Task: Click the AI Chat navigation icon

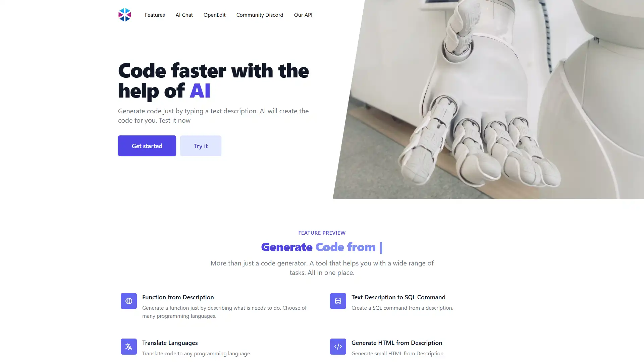Action: tap(184, 15)
